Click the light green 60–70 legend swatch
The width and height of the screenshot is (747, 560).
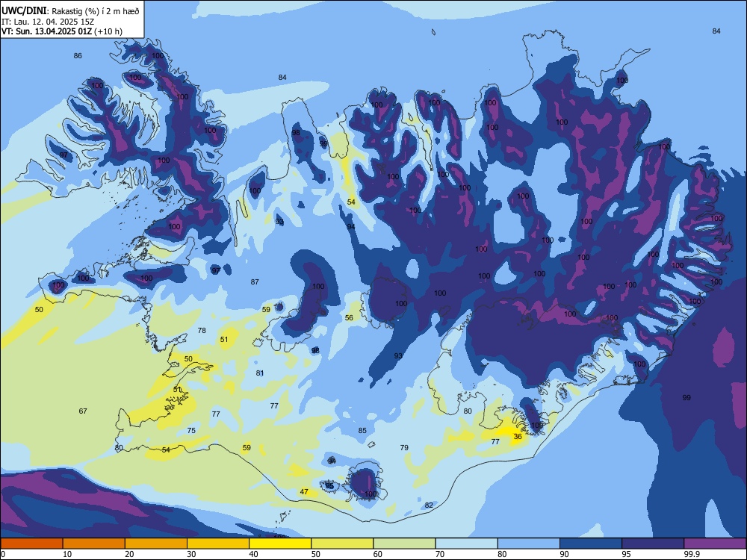(x=404, y=544)
